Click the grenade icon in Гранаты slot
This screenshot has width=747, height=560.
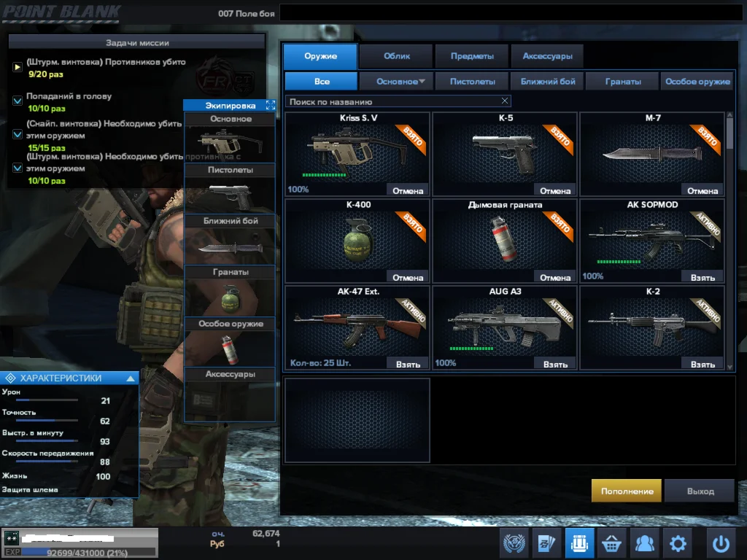pos(230,297)
